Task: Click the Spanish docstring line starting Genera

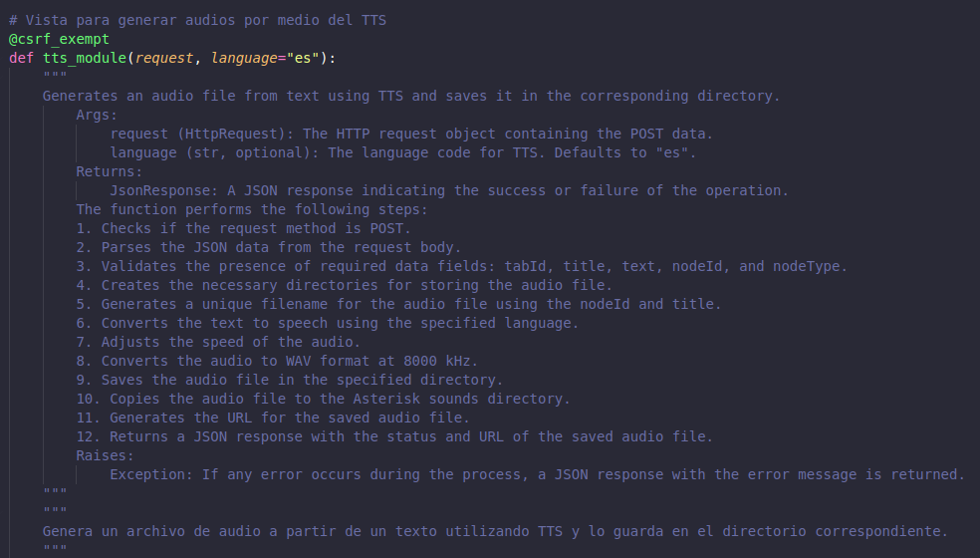Action: click(x=495, y=531)
